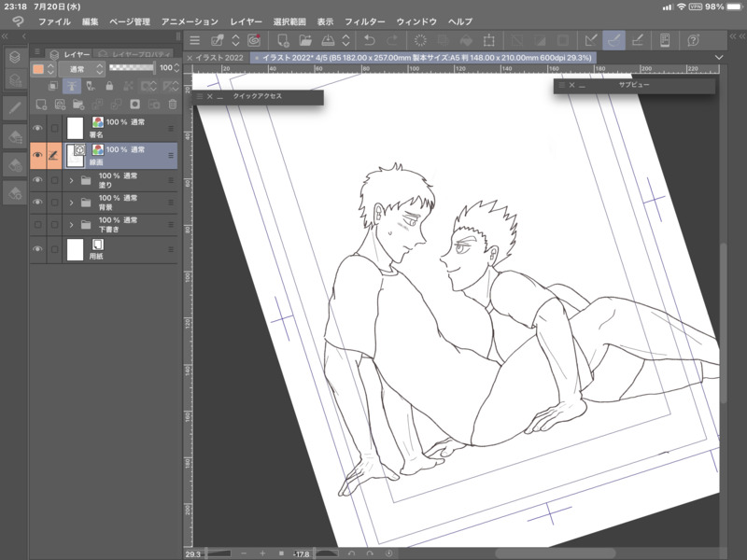Expand the canvas tab list chevron
Viewport: 747px width, 560px height.
[x=719, y=57]
